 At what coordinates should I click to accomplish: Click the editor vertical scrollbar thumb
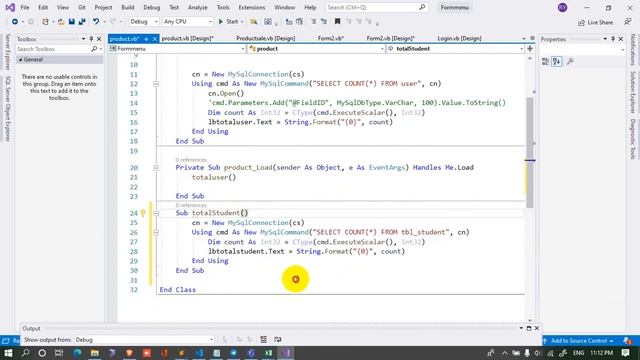tap(530, 153)
